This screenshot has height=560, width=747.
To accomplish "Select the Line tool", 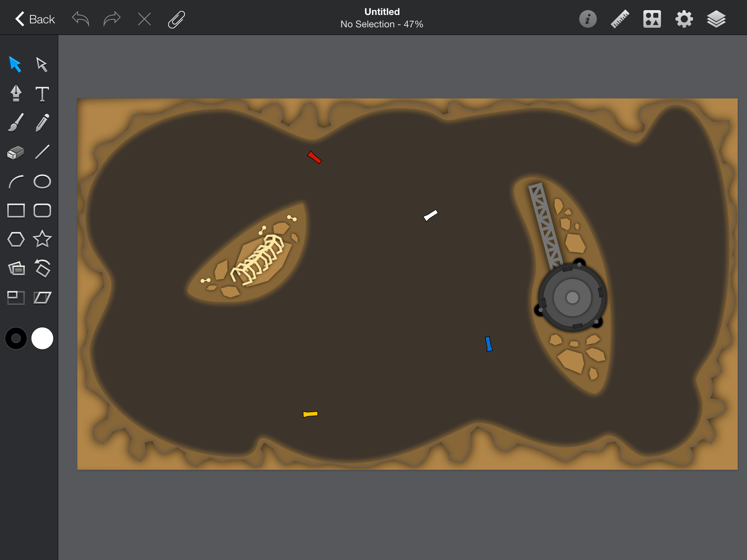I will (x=42, y=152).
